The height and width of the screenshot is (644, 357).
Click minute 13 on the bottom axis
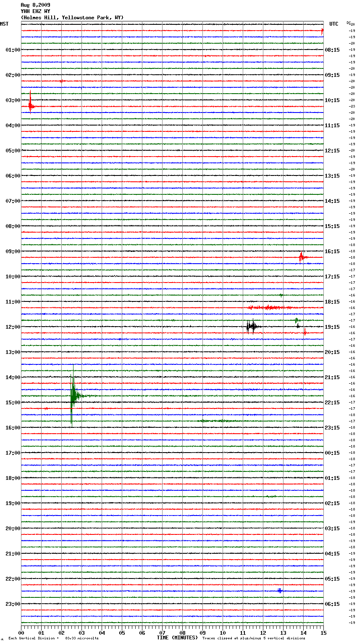283,633
